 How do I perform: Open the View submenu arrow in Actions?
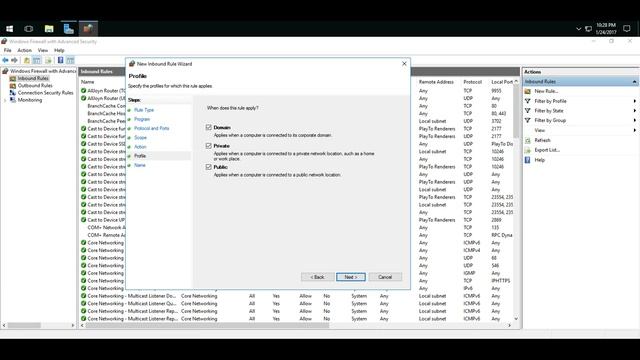click(x=635, y=131)
